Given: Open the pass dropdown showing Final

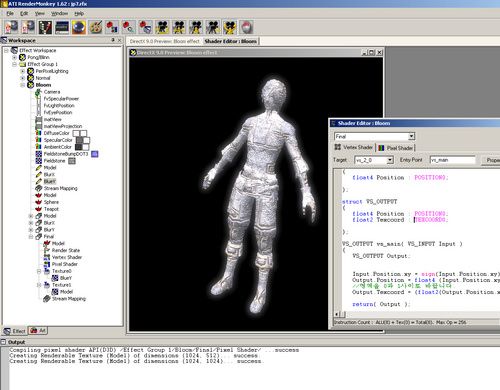Looking at the screenshot, I should [412, 136].
